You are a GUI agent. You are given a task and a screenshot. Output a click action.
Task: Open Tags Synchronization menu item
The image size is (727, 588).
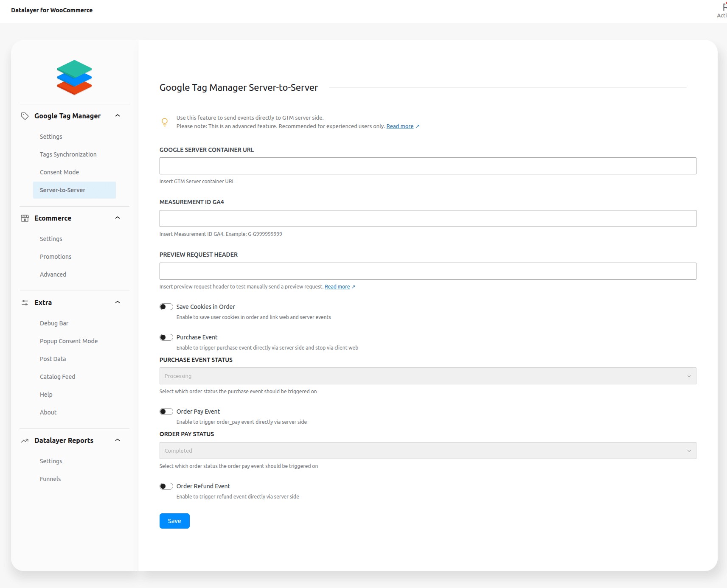[x=68, y=154]
